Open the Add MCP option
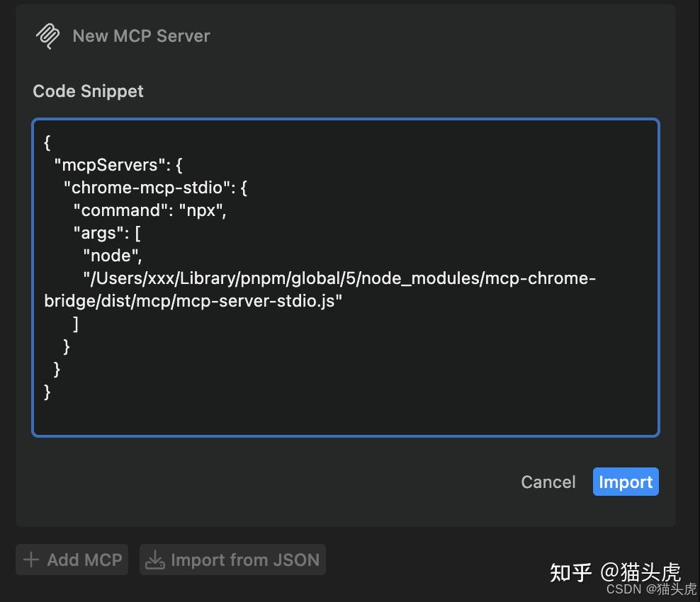 click(x=71, y=560)
